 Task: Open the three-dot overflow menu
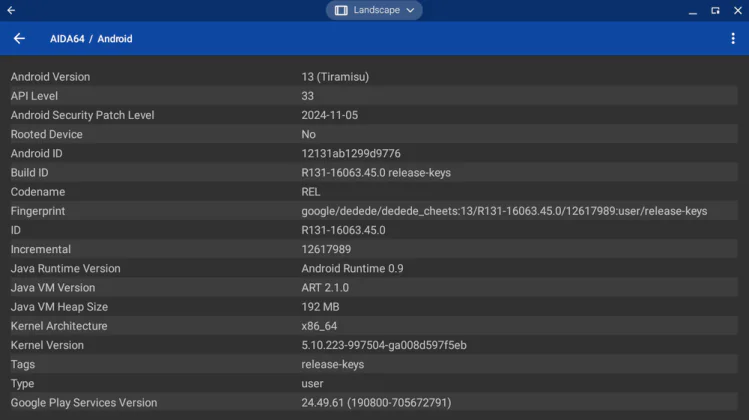tap(733, 39)
